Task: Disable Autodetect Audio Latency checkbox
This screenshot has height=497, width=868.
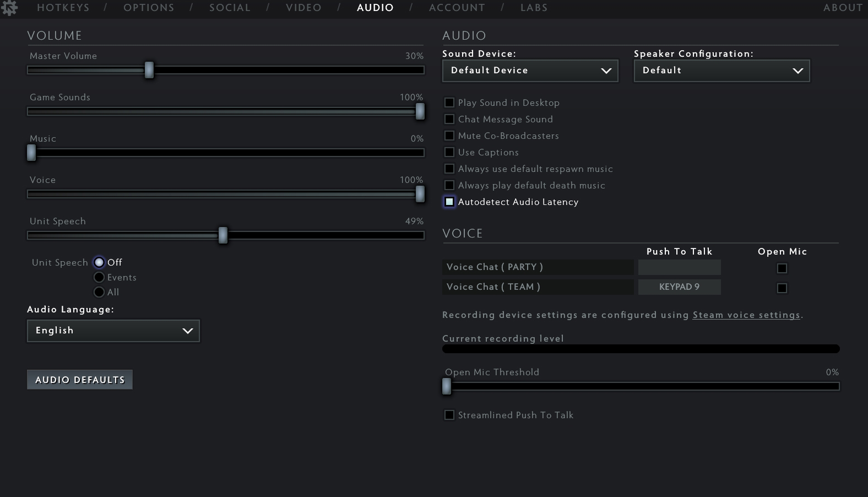Action: tap(449, 202)
